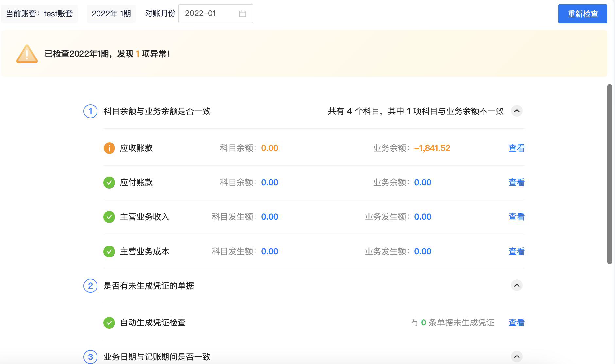Open 查看 link for 应收账款
The image size is (615, 364).
(x=516, y=148)
